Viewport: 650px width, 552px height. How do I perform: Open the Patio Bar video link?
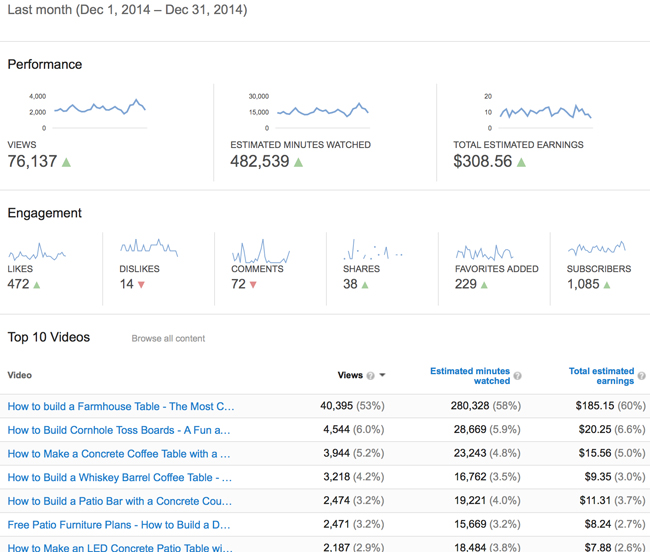(x=119, y=501)
